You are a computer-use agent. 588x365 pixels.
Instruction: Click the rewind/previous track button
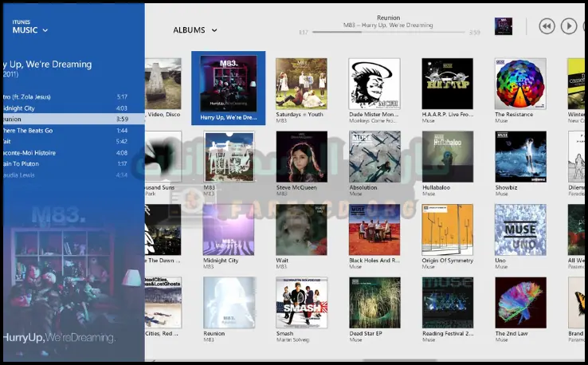point(547,26)
